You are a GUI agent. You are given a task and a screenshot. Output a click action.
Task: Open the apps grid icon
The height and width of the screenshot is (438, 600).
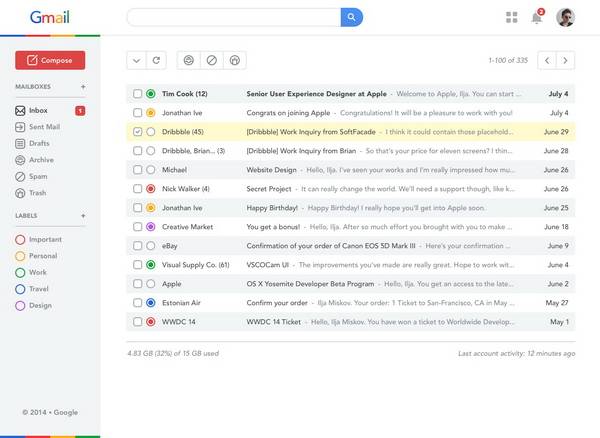tap(512, 17)
